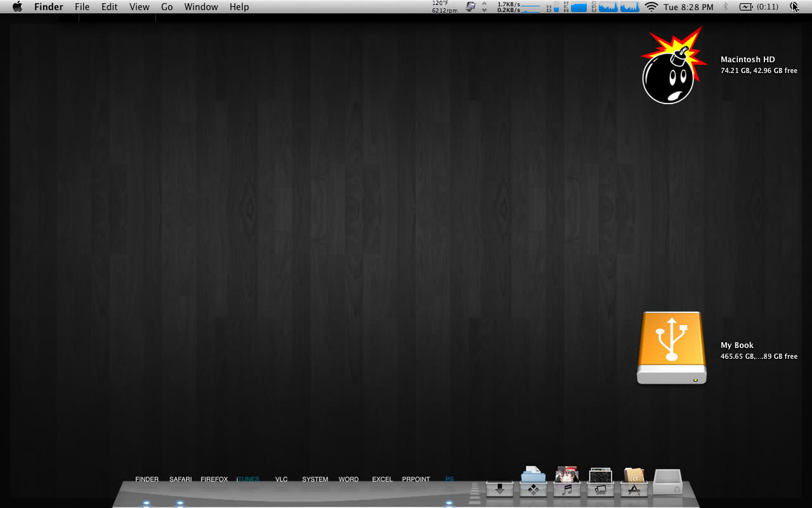
Task: Open the Pictures stack in dock
Action: point(601,483)
